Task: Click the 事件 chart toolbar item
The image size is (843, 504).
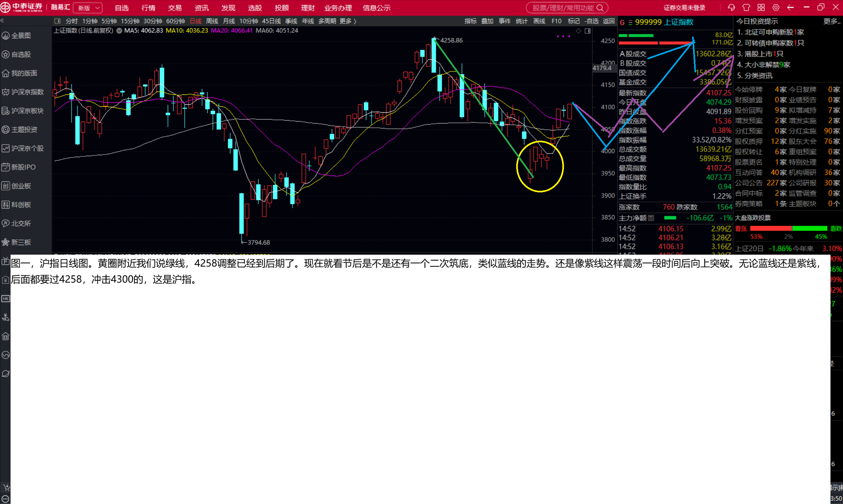Action: (504, 21)
